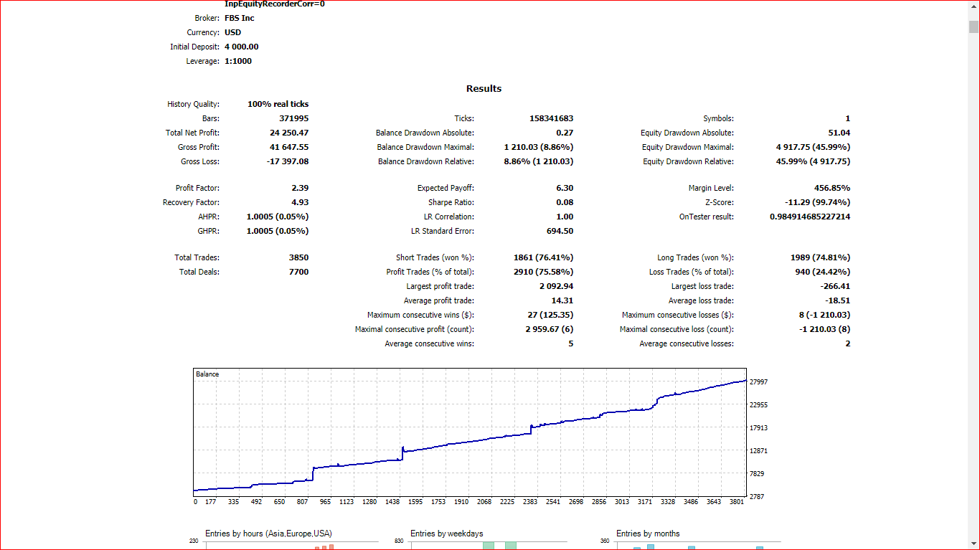Viewport: 980px width, 550px height.
Task: Select Maximum consecutive wins '27 (125.35)'
Action: pyautogui.click(x=550, y=315)
